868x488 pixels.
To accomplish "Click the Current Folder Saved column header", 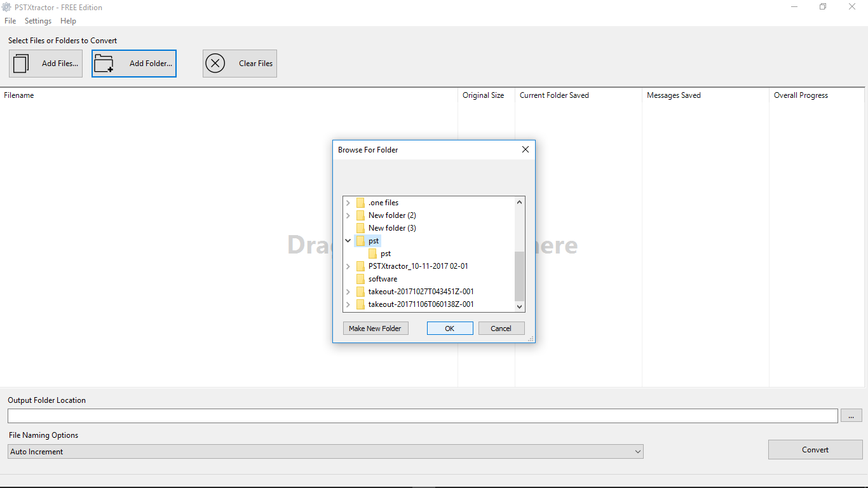I will pyautogui.click(x=554, y=95).
